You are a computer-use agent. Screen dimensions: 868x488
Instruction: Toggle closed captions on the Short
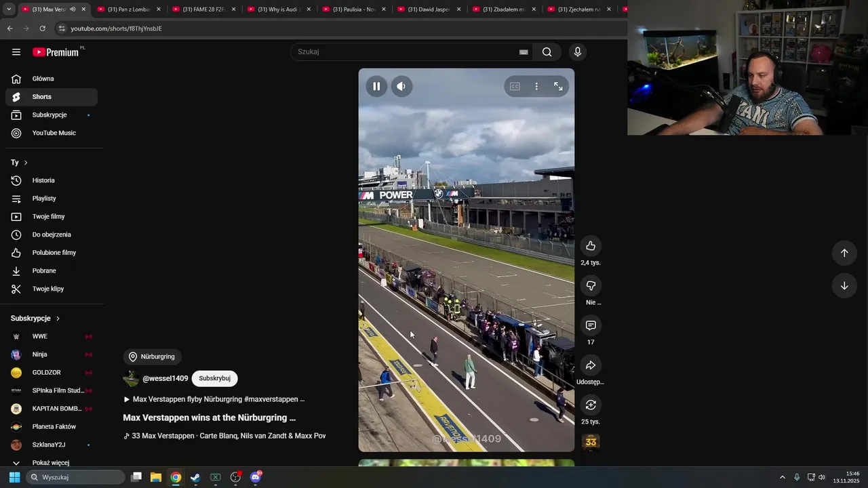(515, 86)
